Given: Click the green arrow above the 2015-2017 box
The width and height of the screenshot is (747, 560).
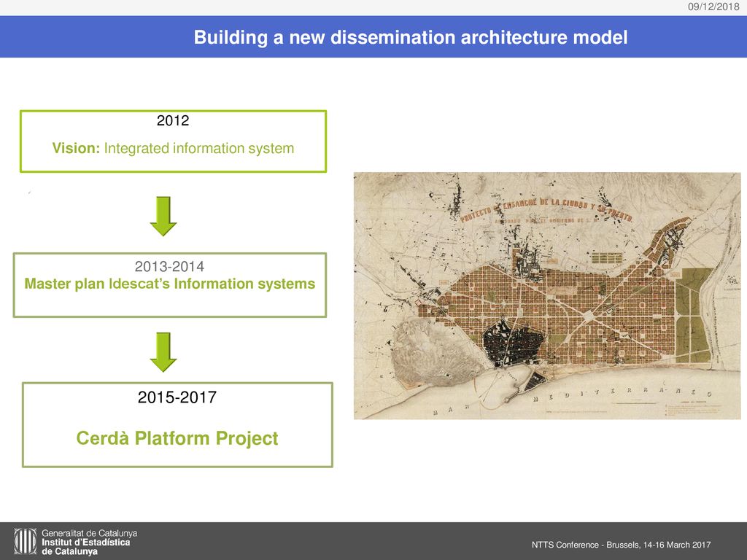Looking at the screenshot, I should (x=163, y=352).
